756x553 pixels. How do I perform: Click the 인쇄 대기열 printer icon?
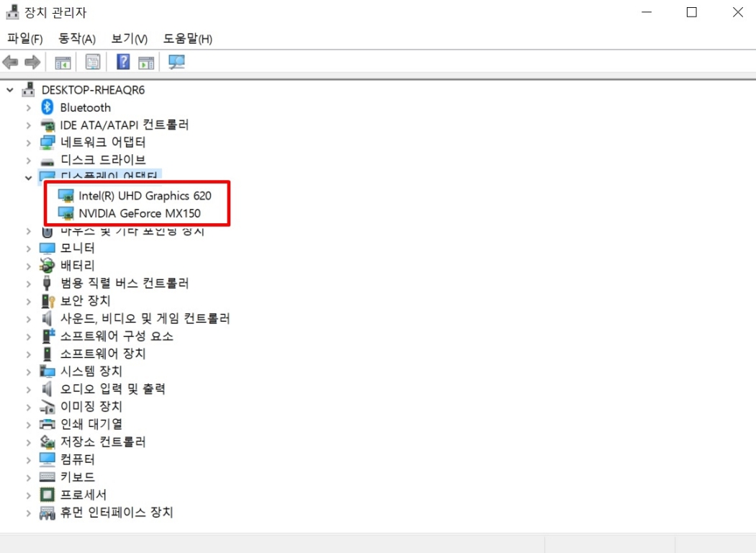(x=48, y=424)
